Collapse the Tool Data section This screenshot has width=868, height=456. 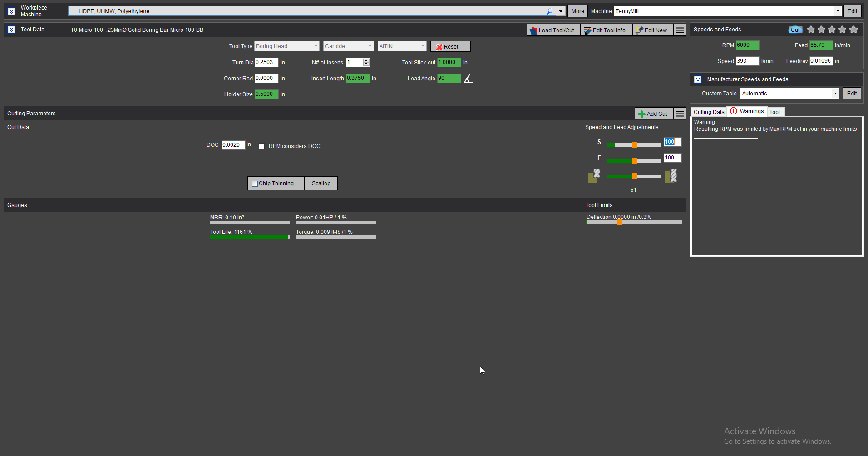point(11,30)
